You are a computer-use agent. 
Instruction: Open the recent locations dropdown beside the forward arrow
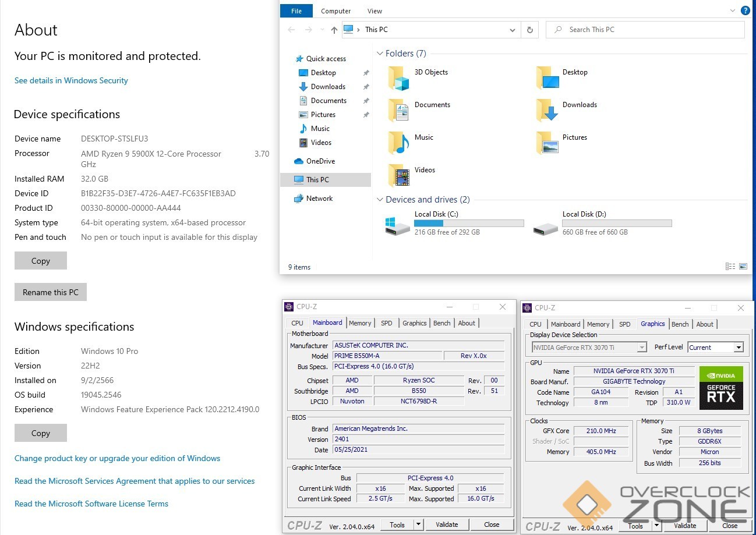point(322,30)
